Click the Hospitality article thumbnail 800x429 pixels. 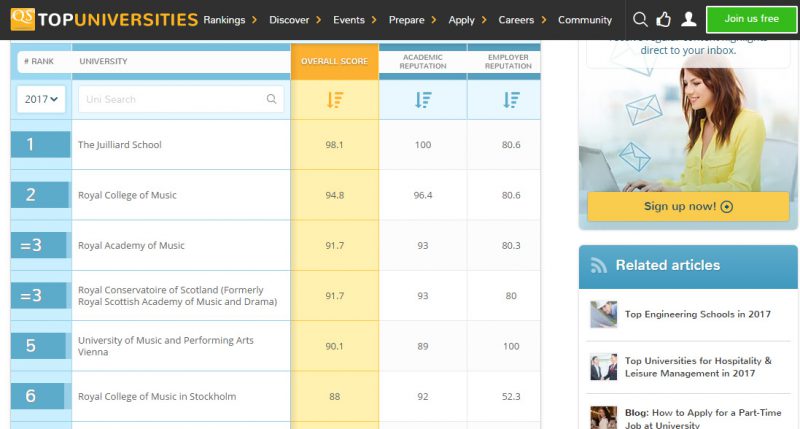pos(604,367)
